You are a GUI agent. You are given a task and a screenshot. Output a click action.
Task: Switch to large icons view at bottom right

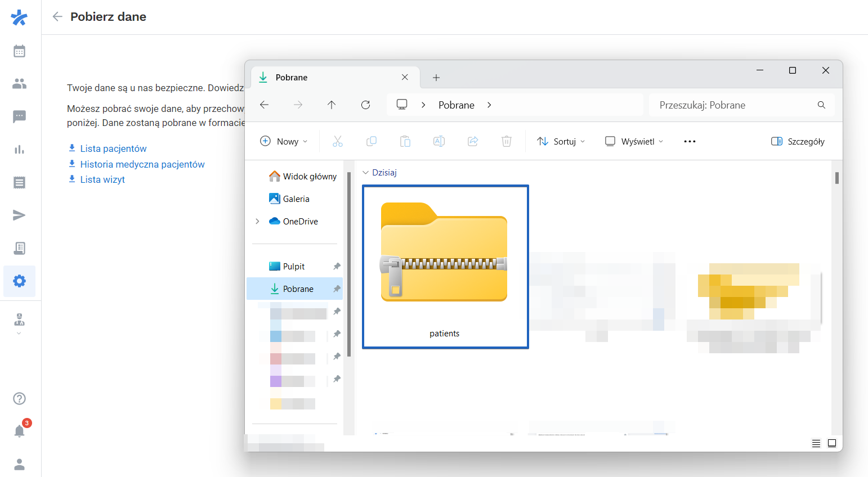point(831,443)
